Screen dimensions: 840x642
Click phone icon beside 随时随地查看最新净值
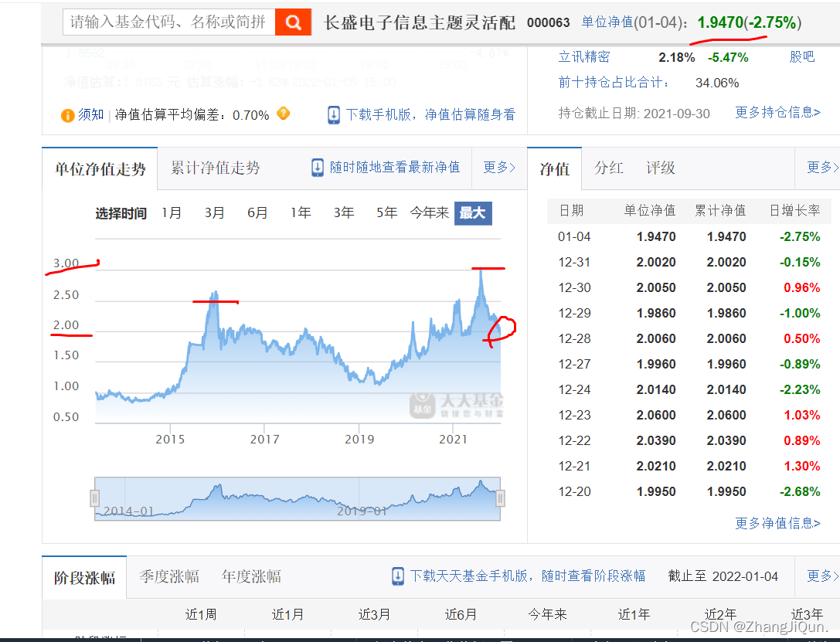click(317, 168)
